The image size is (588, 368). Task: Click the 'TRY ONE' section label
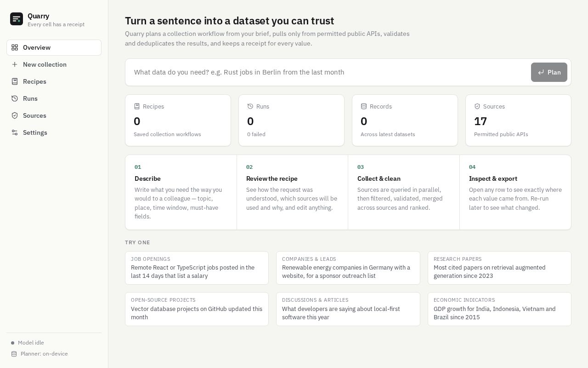click(x=137, y=242)
